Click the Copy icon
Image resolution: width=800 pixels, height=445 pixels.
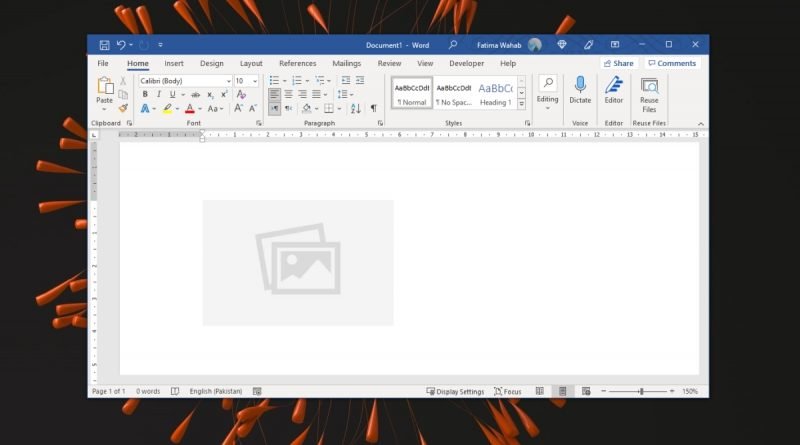click(x=123, y=94)
